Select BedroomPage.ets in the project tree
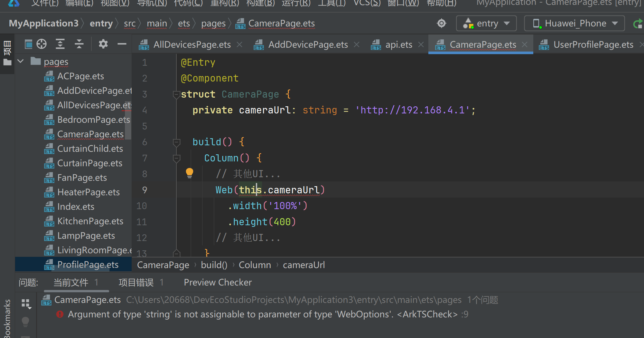The height and width of the screenshot is (338, 644). pyautogui.click(x=93, y=120)
